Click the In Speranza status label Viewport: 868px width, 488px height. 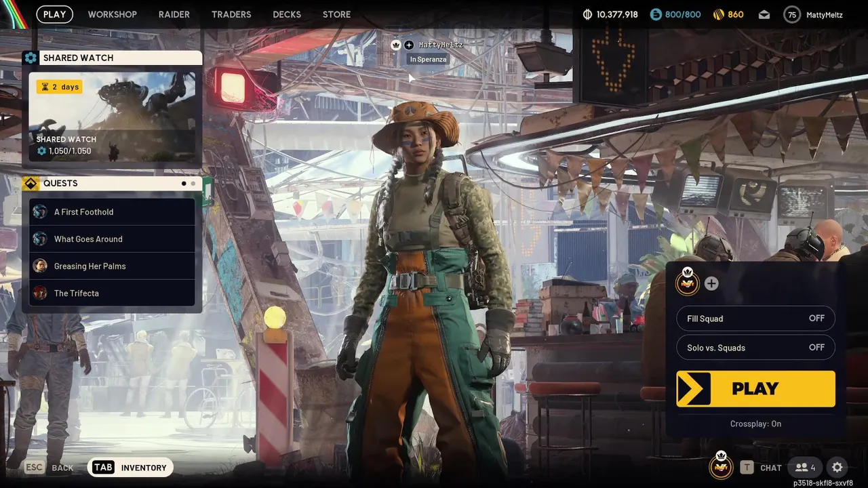coord(428,59)
